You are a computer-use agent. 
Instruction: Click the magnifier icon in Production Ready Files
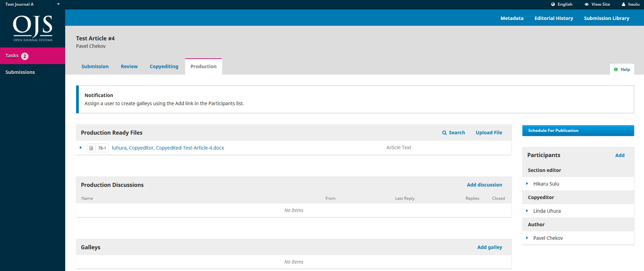(444, 133)
